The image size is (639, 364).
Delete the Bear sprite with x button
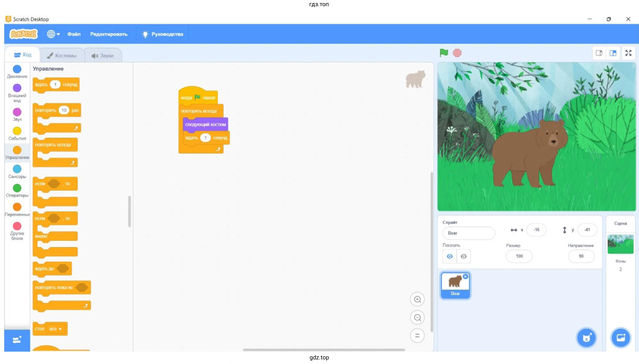pos(465,276)
